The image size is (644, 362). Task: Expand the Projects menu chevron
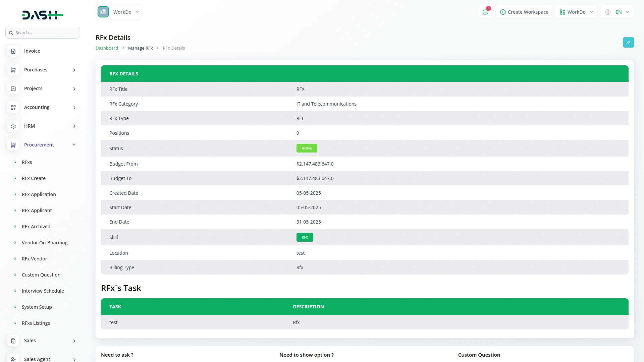coord(74,89)
